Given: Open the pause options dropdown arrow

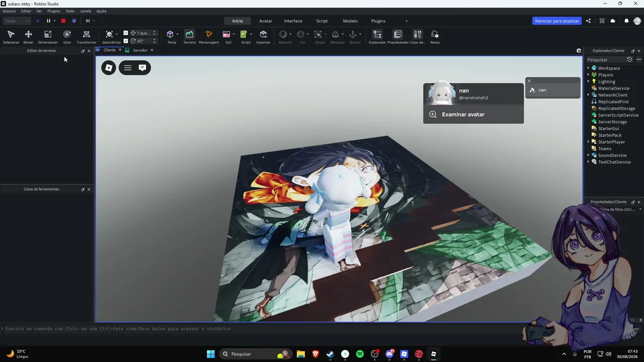Looking at the screenshot, I should [54, 21].
